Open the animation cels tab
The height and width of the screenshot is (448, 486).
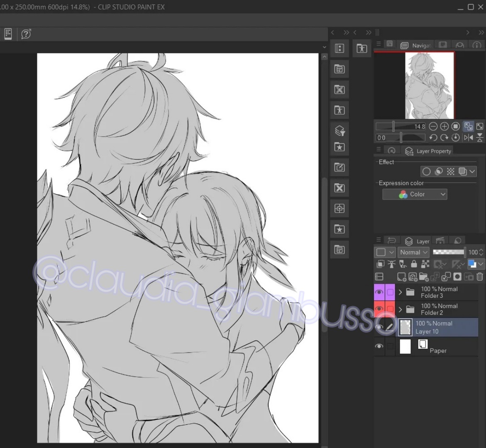point(440,241)
